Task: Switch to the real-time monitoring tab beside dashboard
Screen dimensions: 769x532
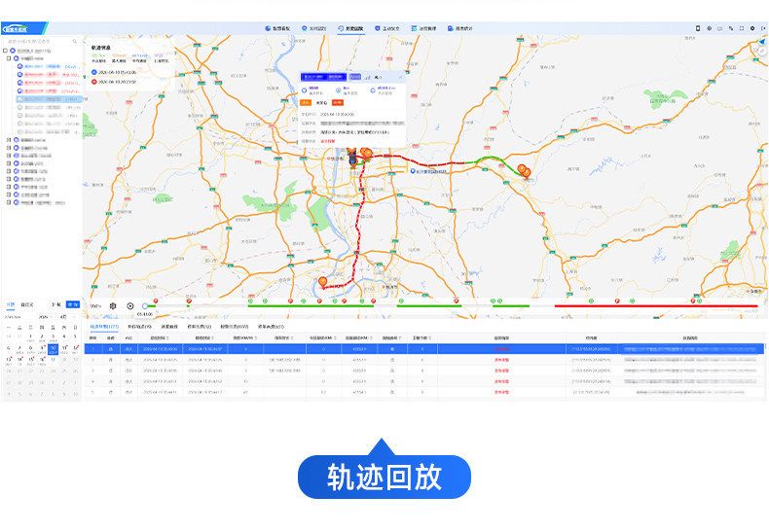Action: click(x=313, y=28)
